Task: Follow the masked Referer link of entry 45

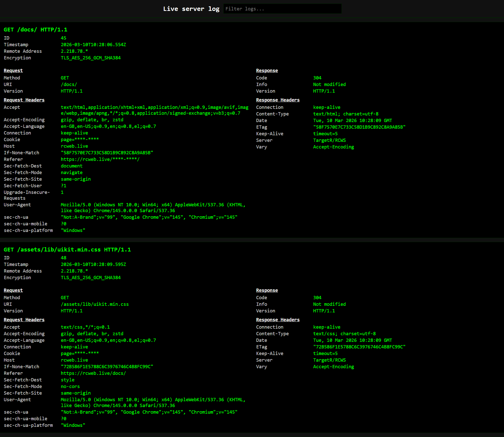Action: click(100, 159)
